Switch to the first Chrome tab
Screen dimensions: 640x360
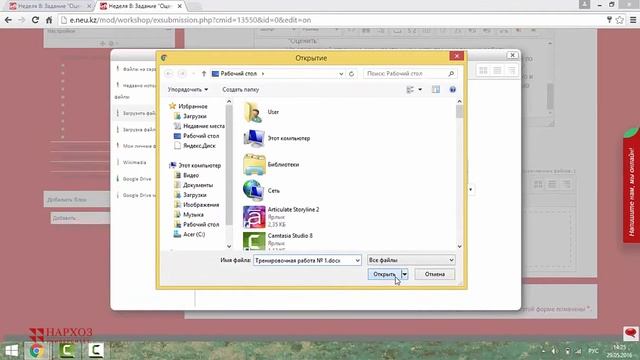[49, 6]
